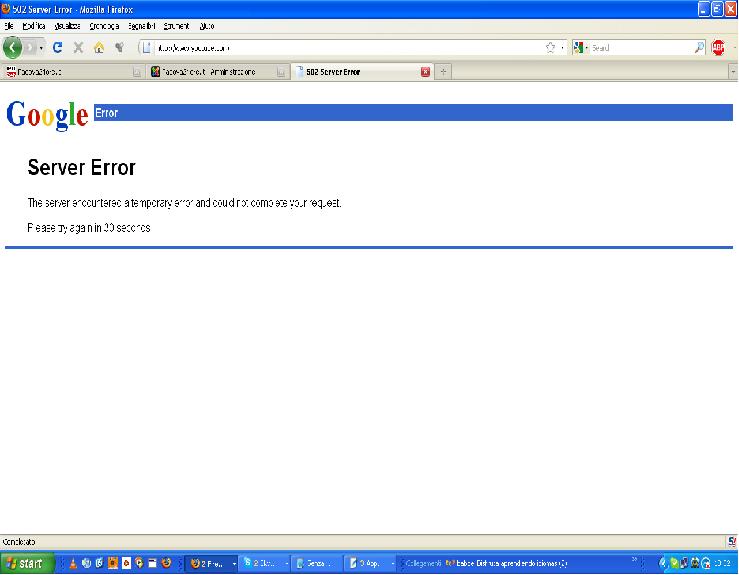Reload the page with the blue Reload icon
The height and width of the screenshot is (575, 739).
(x=57, y=47)
